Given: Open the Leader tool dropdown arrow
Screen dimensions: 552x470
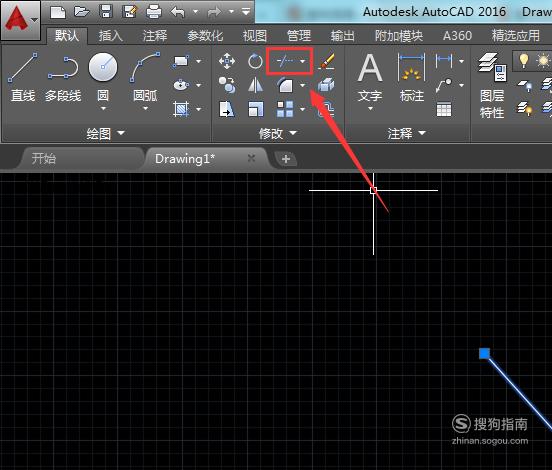Looking at the screenshot, I should point(461,85).
